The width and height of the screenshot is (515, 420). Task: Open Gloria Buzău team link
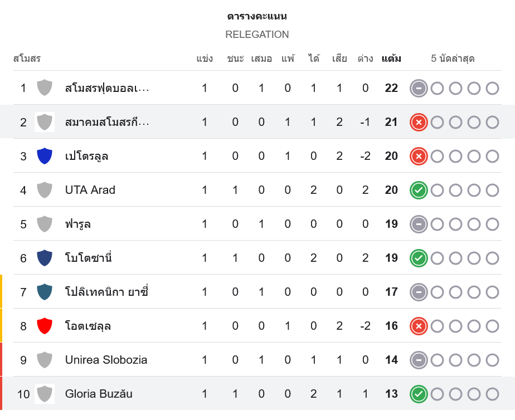pyautogui.click(x=99, y=394)
